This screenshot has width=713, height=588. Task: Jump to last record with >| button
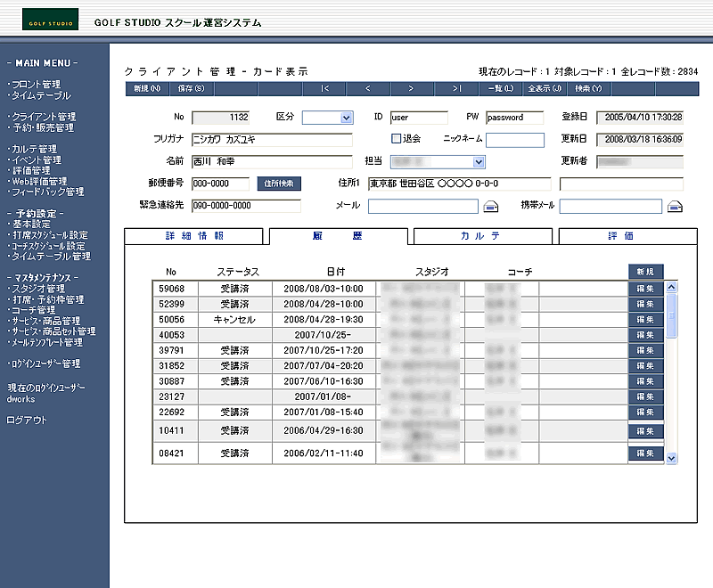[456, 88]
